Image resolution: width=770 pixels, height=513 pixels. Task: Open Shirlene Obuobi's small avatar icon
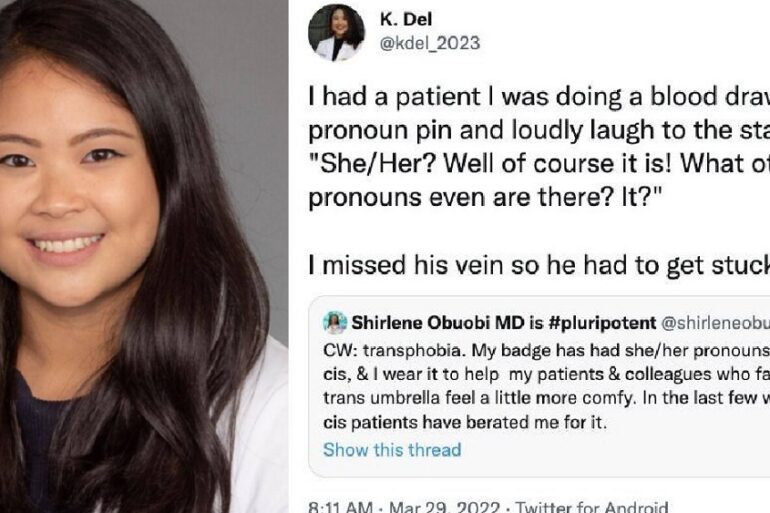pos(335,323)
